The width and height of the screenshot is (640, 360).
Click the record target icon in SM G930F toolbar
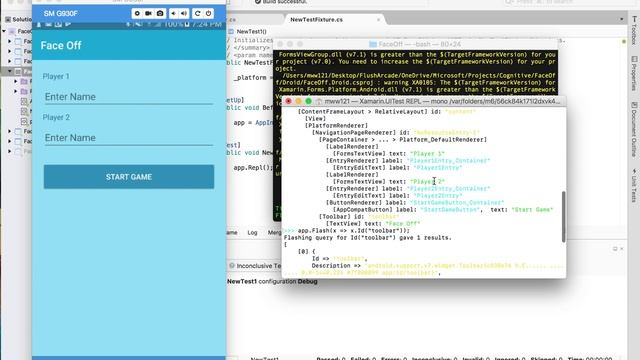[x=137, y=13]
